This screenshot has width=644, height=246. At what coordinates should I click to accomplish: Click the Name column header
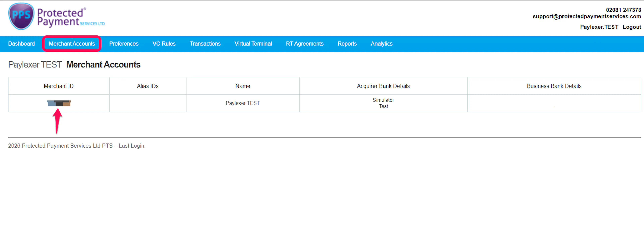[x=243, y=86]
